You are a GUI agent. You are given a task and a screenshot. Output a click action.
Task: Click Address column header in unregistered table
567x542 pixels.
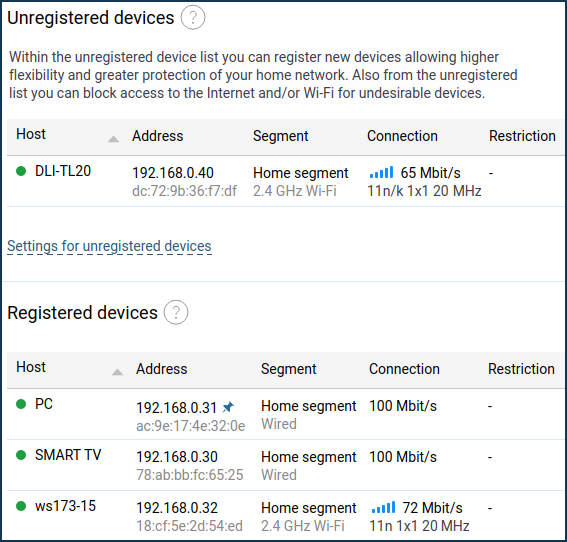158,136
